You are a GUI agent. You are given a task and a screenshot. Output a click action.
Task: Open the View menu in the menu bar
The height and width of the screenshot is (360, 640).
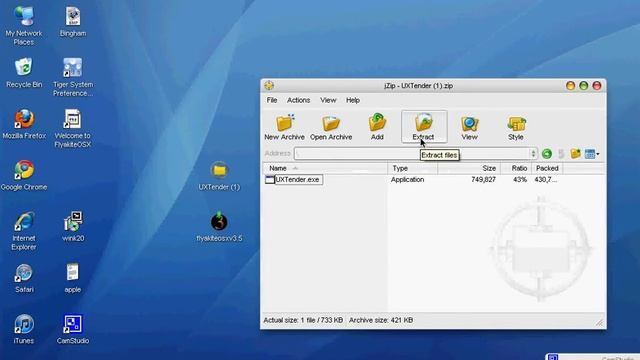click(x=328, y=100)
